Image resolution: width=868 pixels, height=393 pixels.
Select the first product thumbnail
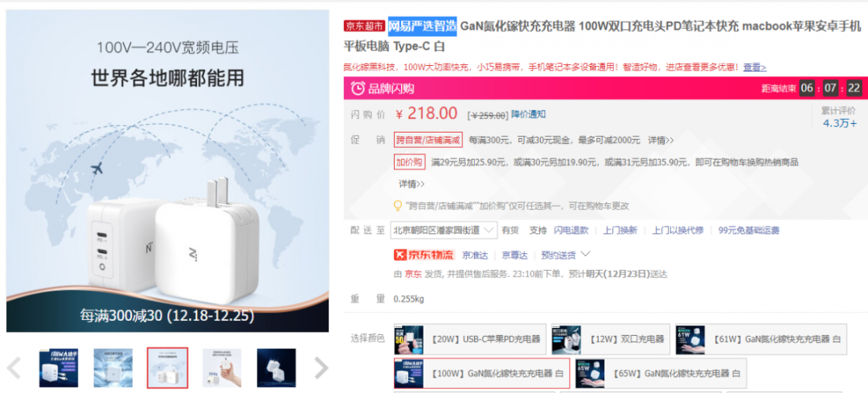pos(59,368)
